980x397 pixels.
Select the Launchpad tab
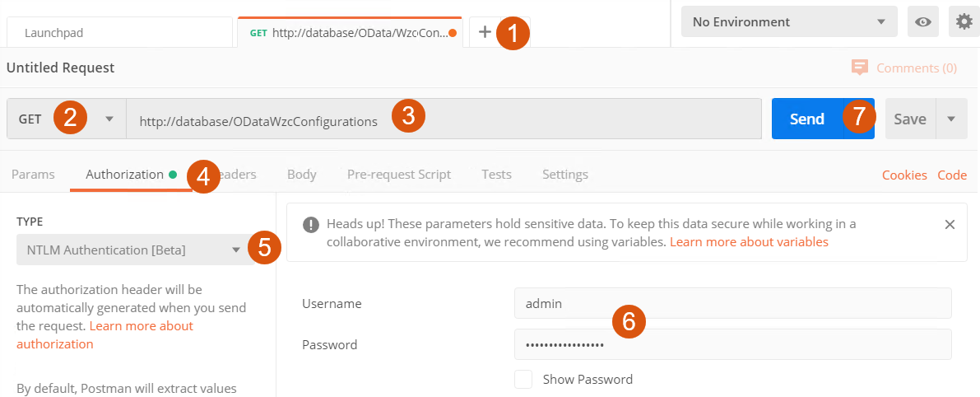click(x=119, y=33)
